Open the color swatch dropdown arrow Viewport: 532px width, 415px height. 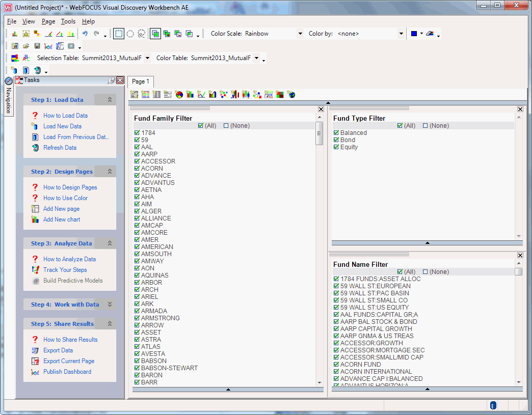pyautogui.click(x=421, y=34)
